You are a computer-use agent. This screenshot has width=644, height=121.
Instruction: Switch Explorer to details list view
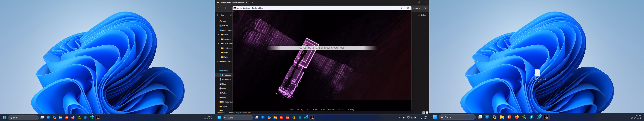pyautogui.click(x=423, y=113)
